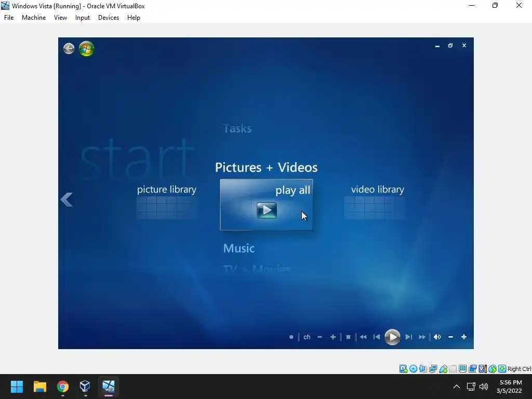Select the partially visible TV + Movies strip
Image resolution: width=532 pixels, height=399 pixels.
[257, 269]
